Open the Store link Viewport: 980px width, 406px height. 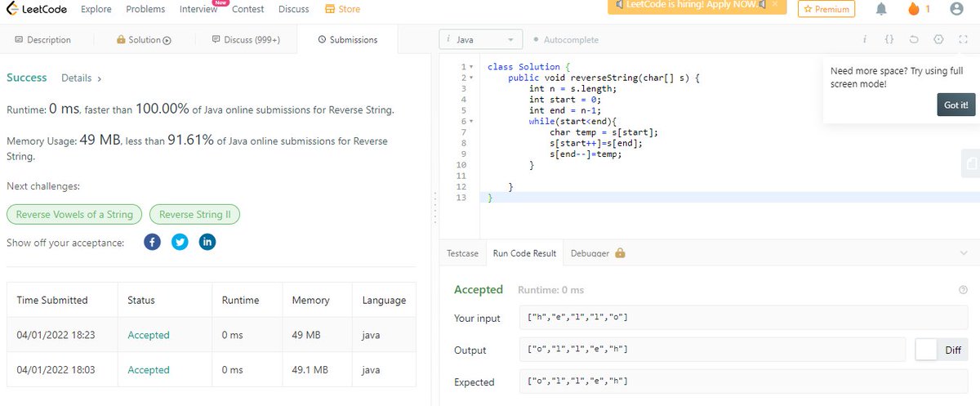(342, 9)
